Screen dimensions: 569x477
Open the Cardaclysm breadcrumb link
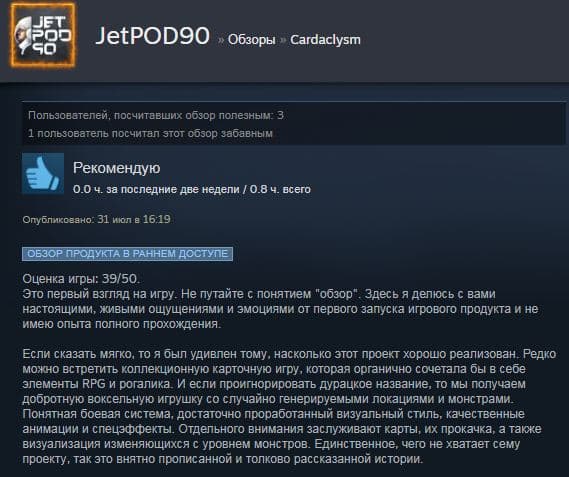(325, 40)
